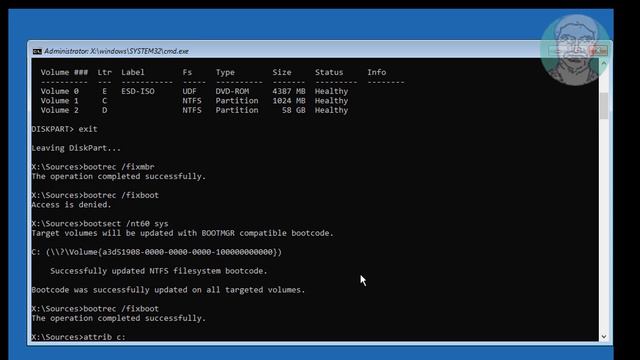Click the volume GUID line starting 'C: (\\?\Volume'
This screenshot has width=640, height=360.
(157, 252)
